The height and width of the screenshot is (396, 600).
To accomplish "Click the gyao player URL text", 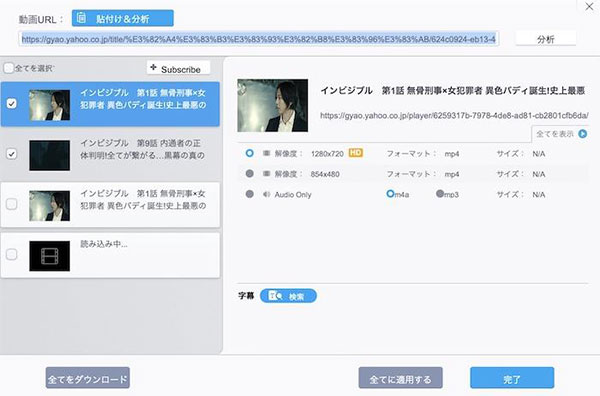I will [454, 115].
